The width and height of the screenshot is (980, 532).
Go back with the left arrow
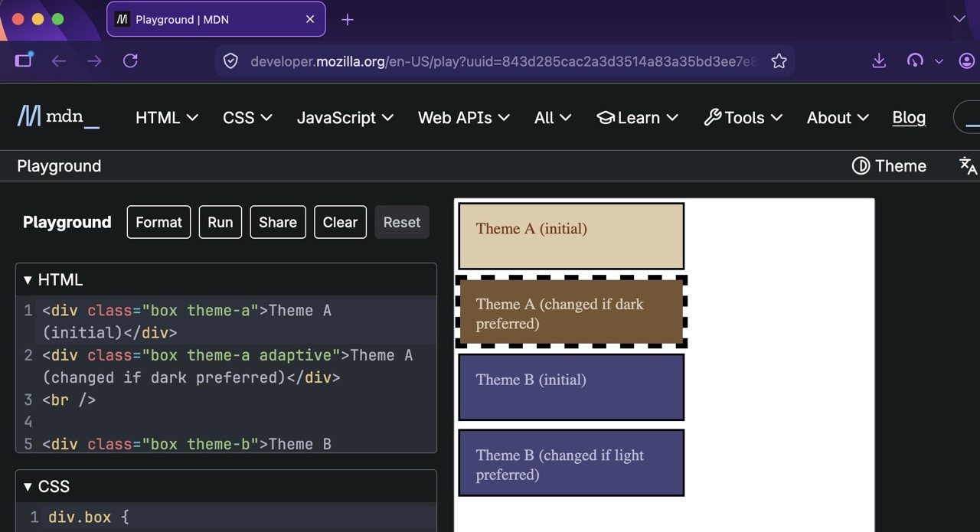59,61
